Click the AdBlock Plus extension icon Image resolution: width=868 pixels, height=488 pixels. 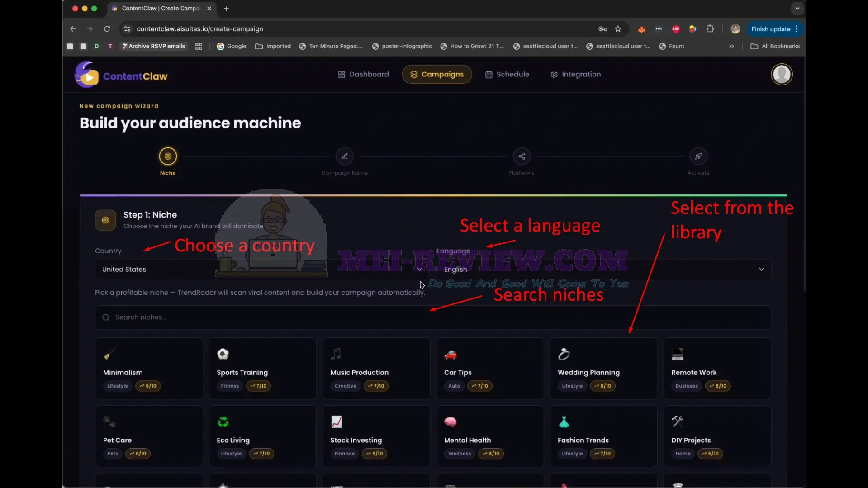676,29
